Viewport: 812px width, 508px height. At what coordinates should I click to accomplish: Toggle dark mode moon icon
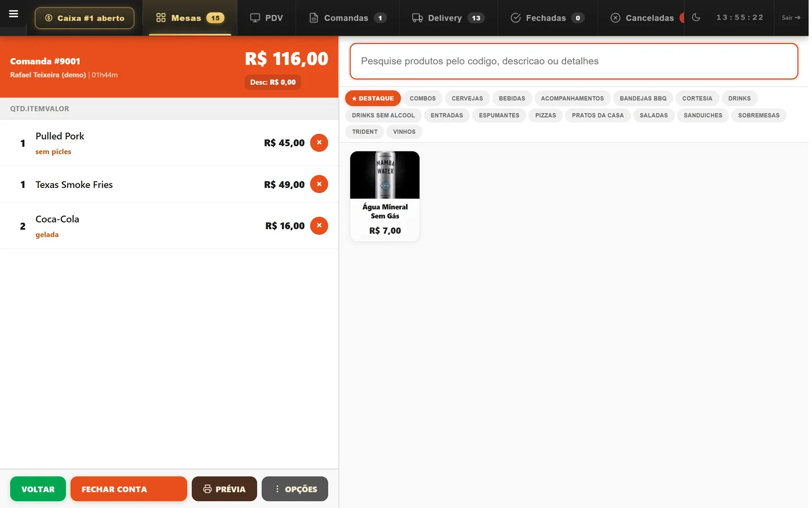696,17
